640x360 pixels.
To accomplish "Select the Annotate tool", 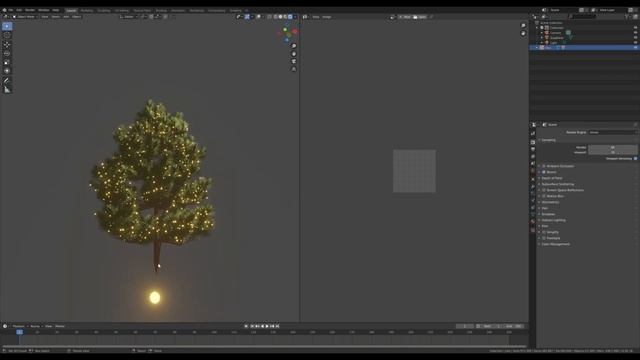I will click(x=7, y=80).
